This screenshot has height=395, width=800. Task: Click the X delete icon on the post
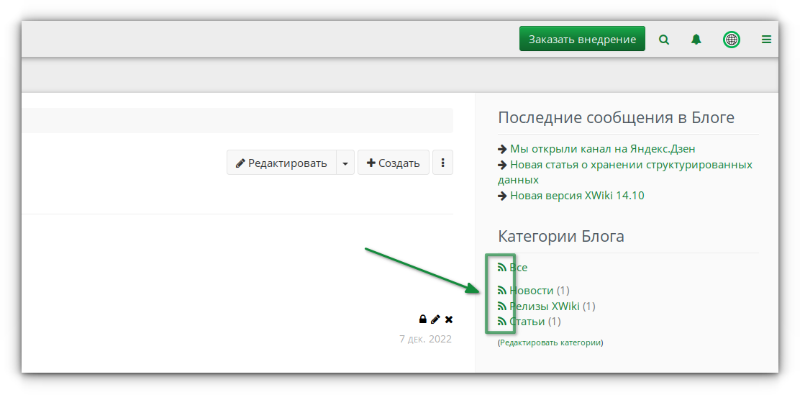coord(448,319)
